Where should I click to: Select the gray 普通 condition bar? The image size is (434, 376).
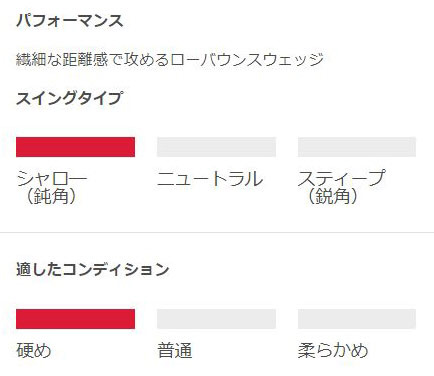click(216, 319)
